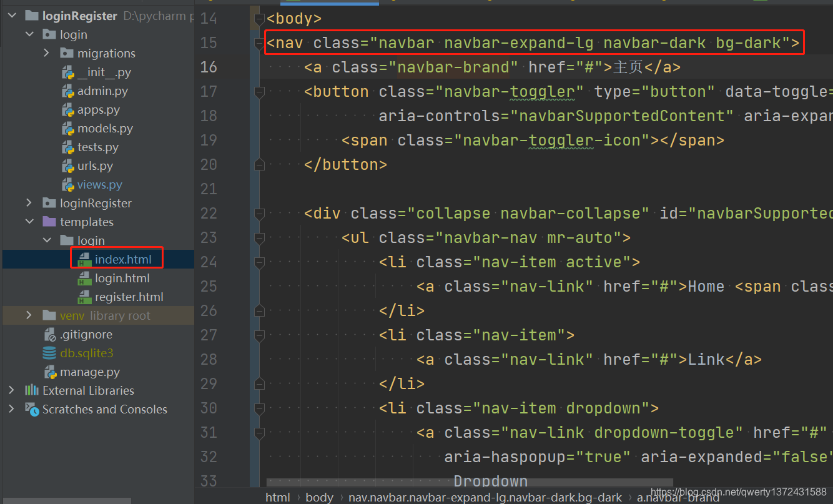
Task: Click the editor horizontal scrollbar
Action: point(470,483)
